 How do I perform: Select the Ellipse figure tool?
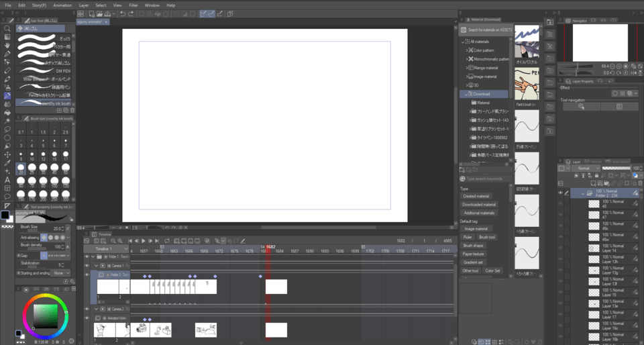[x=7, y=138]
